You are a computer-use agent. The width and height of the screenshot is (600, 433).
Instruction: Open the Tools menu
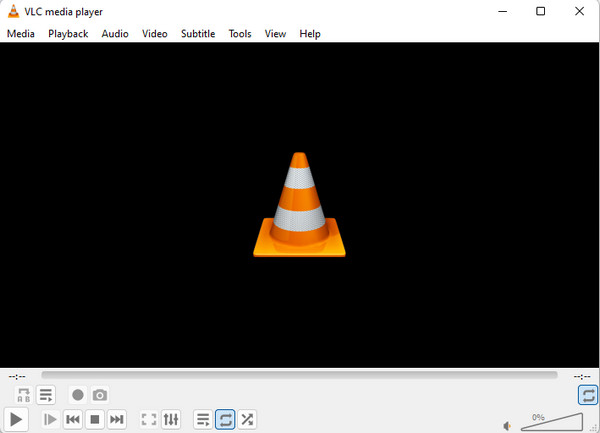pos(240,34)
